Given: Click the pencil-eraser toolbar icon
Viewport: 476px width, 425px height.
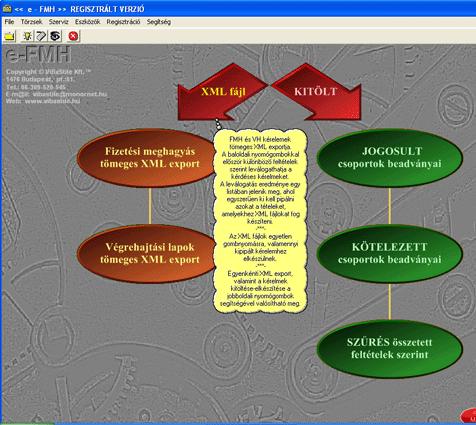Looking at the screenshot, I should 41,36.
